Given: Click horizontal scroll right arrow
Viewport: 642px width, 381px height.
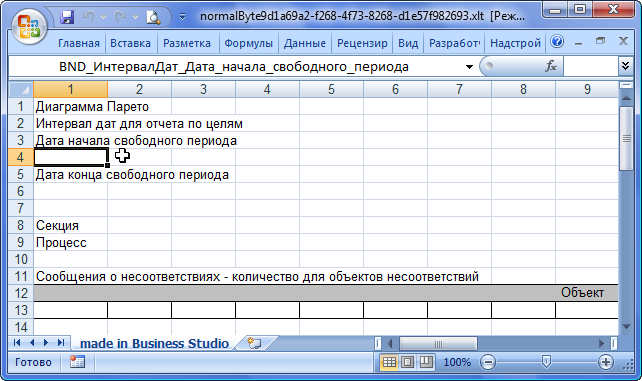Looking at the screenshot, I should [x=601, y=343].
